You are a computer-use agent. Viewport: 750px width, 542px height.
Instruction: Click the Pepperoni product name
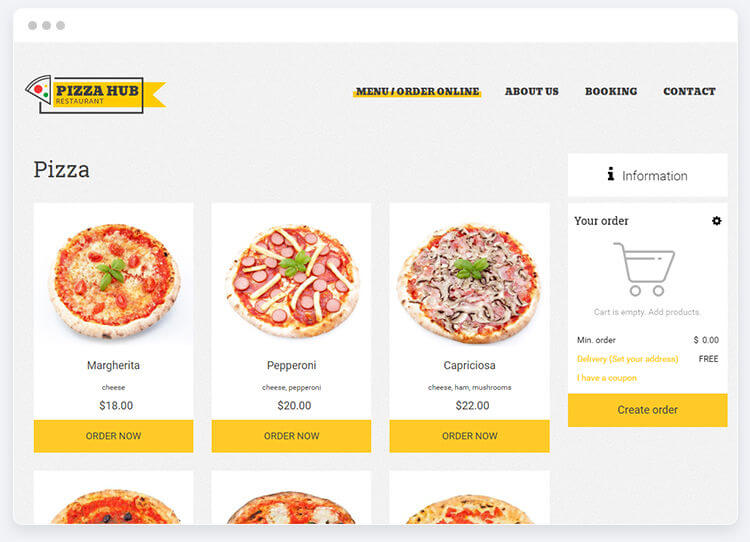click(291, 365)
